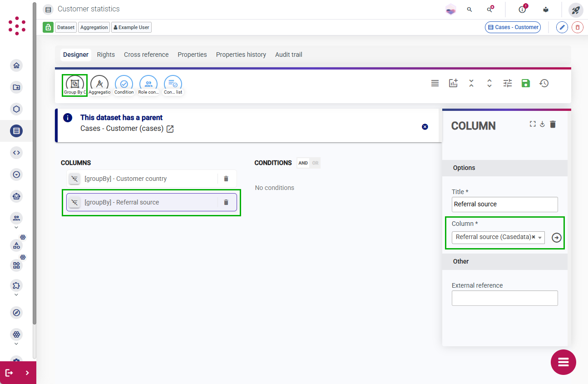Image resolution: width=588 pixels, height=384 pixels.
Task: Set conditions operator to OR
Action: (315, 163)
